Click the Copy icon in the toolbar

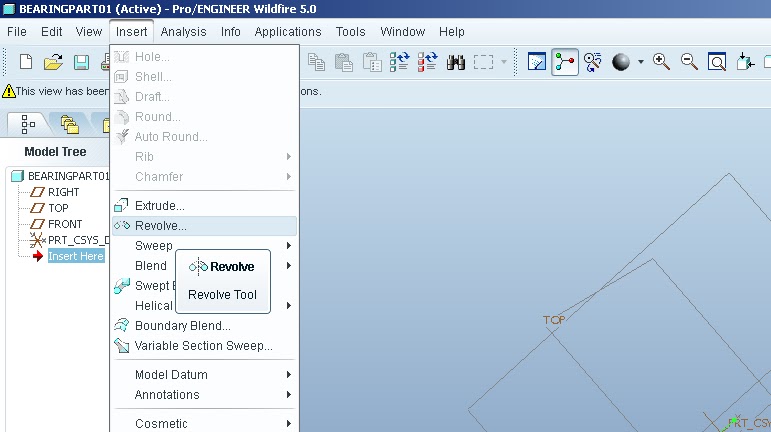tap(316, 62)
